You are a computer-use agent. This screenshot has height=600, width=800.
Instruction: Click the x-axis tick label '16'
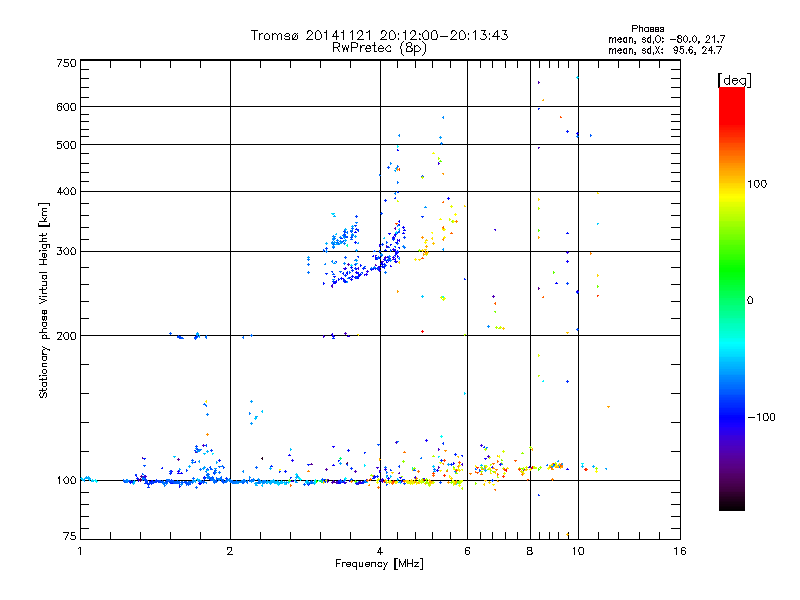pyautogui.click(x=680, y=551)
